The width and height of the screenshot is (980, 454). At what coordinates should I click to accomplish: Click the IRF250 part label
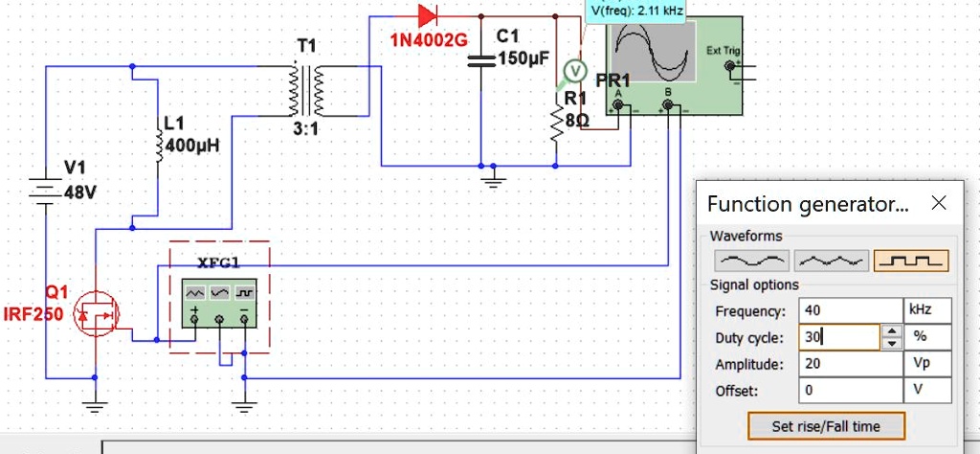[33, 314]
